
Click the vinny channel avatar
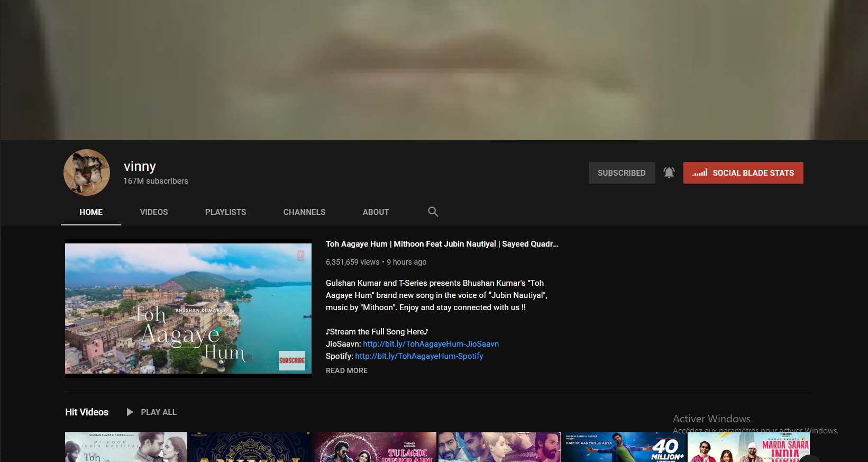tap(87, 173)
